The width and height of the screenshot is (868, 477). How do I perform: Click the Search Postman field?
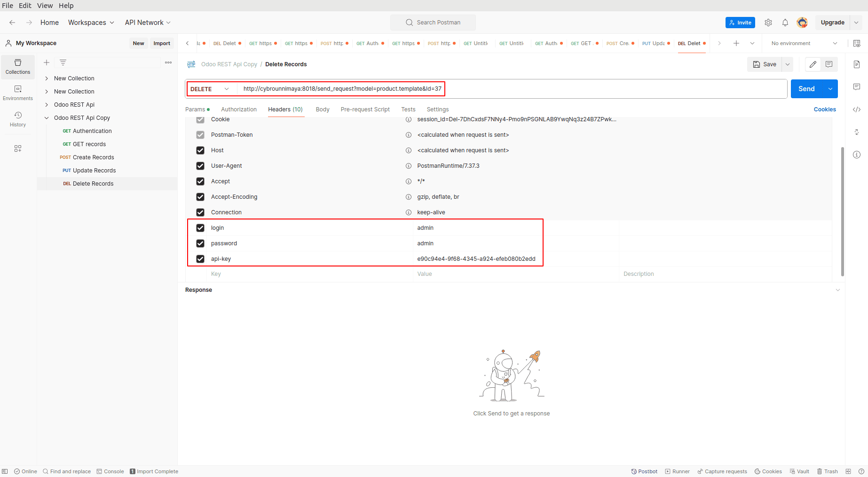point(433,23)
